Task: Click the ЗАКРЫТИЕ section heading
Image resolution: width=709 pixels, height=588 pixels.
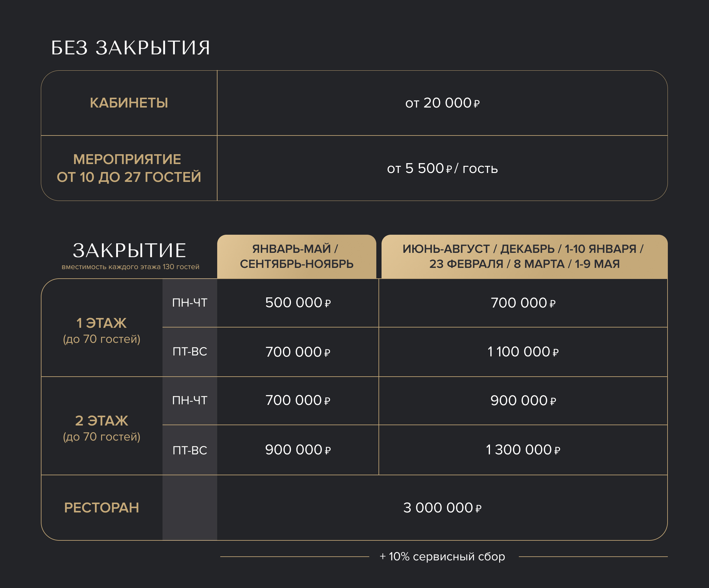Action: click(x=129, y=250)
